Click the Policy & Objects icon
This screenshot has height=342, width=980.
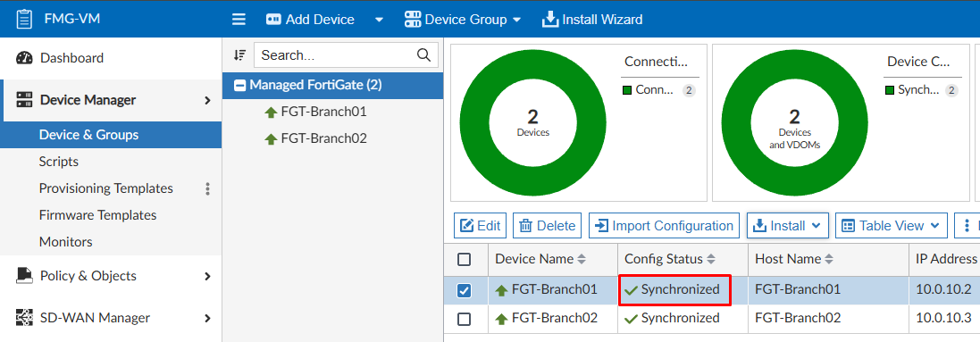24,276
